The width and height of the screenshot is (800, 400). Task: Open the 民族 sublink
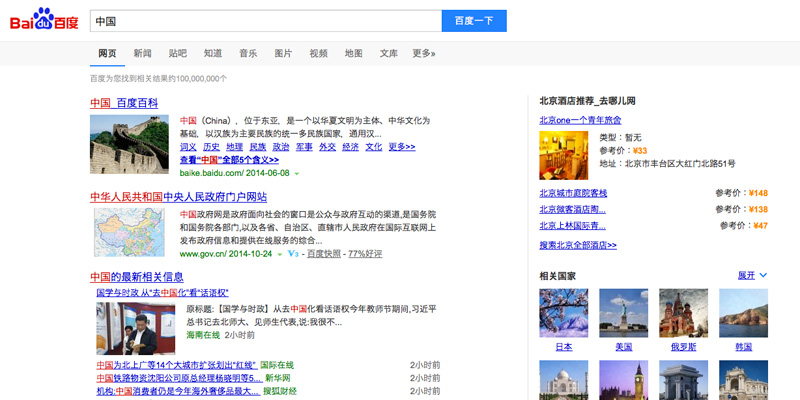[x=258, y=147]
